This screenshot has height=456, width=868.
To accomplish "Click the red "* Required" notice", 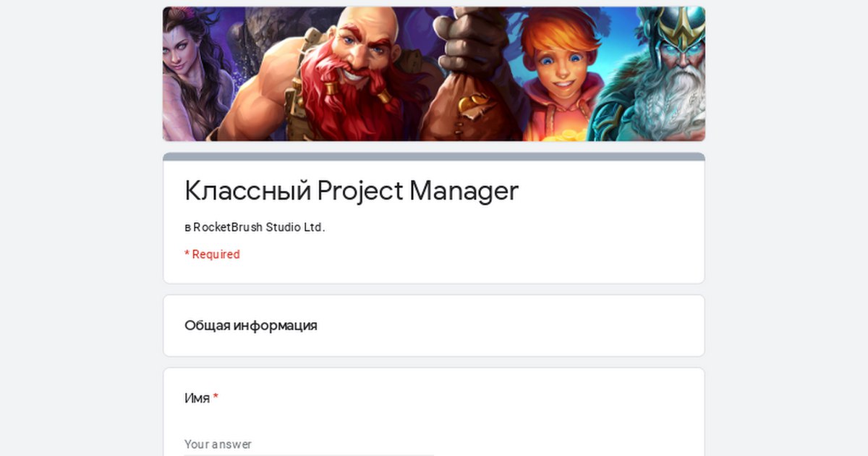I will [x=212, y=254].
